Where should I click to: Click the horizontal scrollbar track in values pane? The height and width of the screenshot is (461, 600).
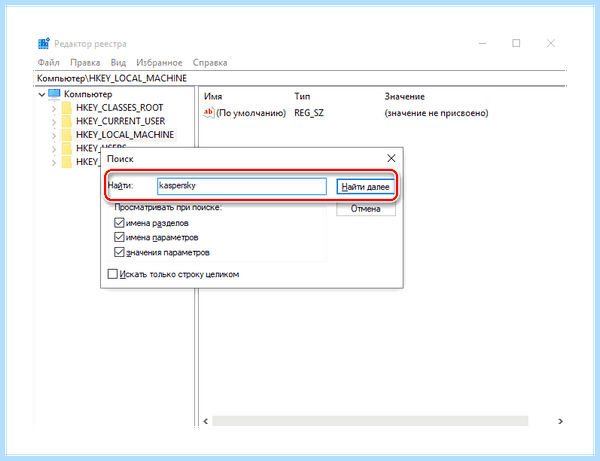(370, 421)
